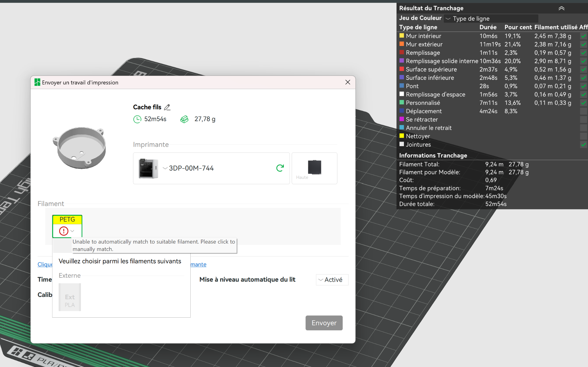The height and width of the screenshot is (367, 588).
Task: Refresh the printer list with green arrow
Action: pos(280,168)
